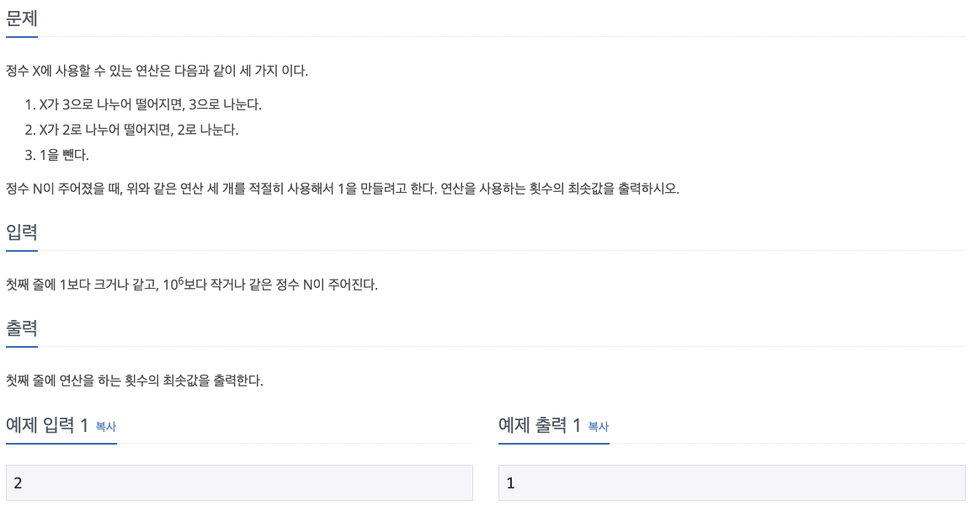980x517 pixels.
Task: Click the 입력 section heading
Action: coord(22,232)
